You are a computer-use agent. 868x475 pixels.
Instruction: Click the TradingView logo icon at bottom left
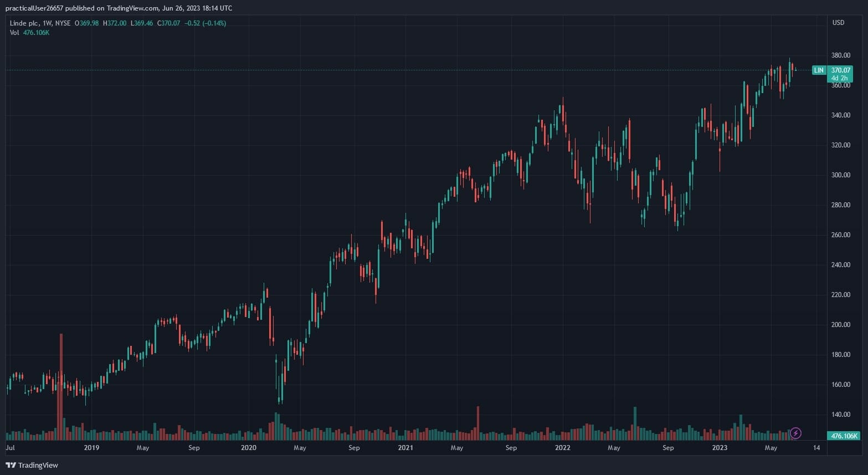click(x=11, y=465)
